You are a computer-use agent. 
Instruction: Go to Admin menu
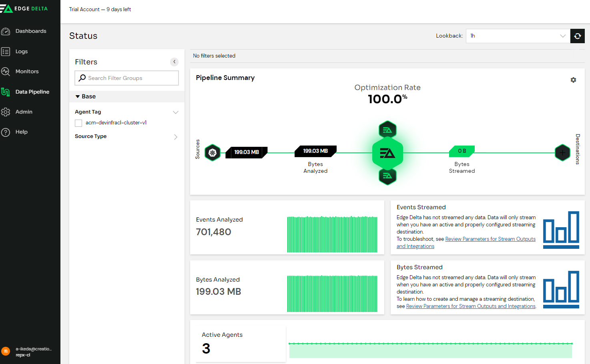(x=24, y=112)
